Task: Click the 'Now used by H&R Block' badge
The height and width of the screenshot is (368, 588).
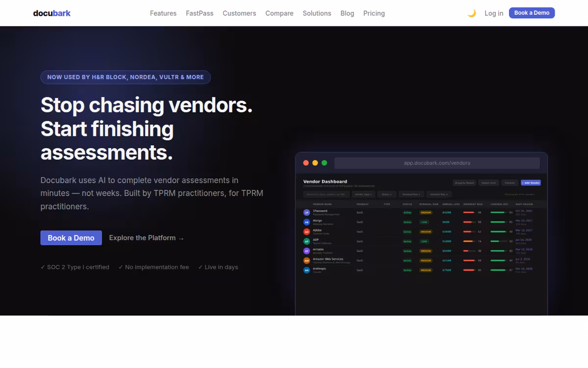Action: (x=125, y=77)
